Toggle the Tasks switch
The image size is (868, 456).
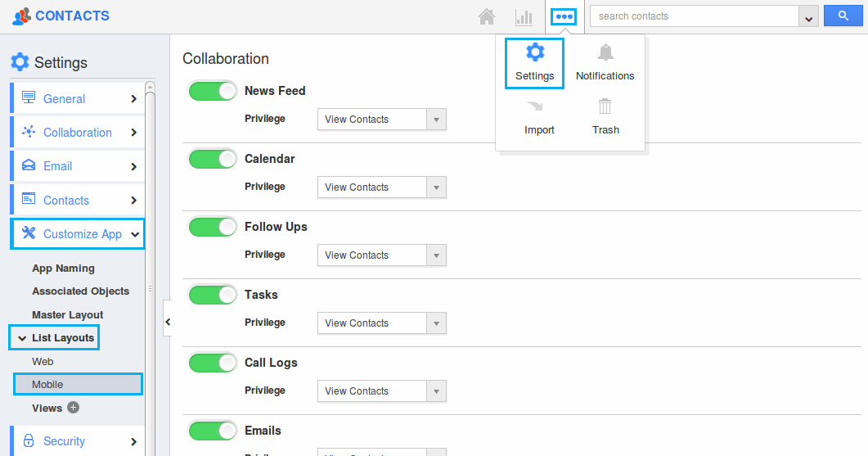[213, 296]
